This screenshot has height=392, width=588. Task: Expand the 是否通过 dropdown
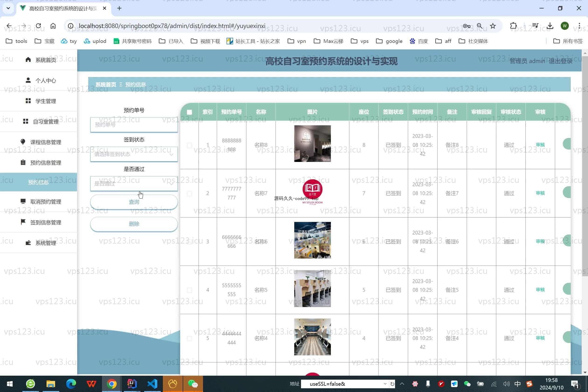pyautogui.click(x=134, y=183)
